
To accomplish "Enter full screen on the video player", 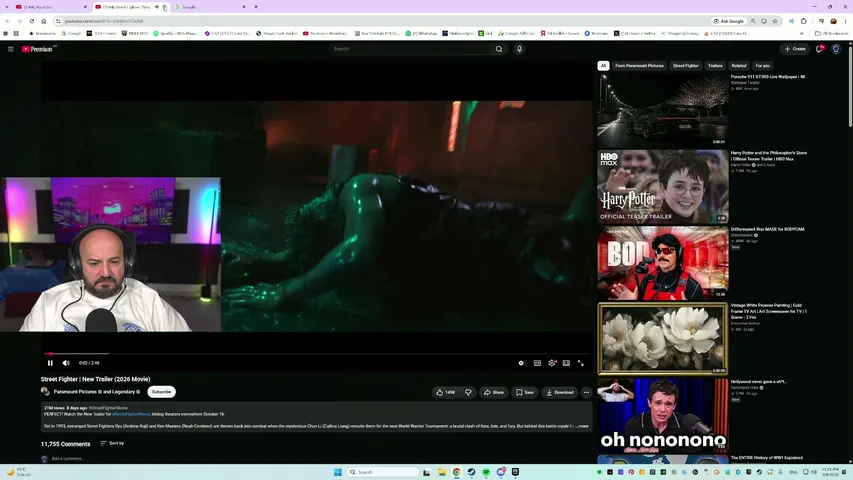I will coord(580,363).
